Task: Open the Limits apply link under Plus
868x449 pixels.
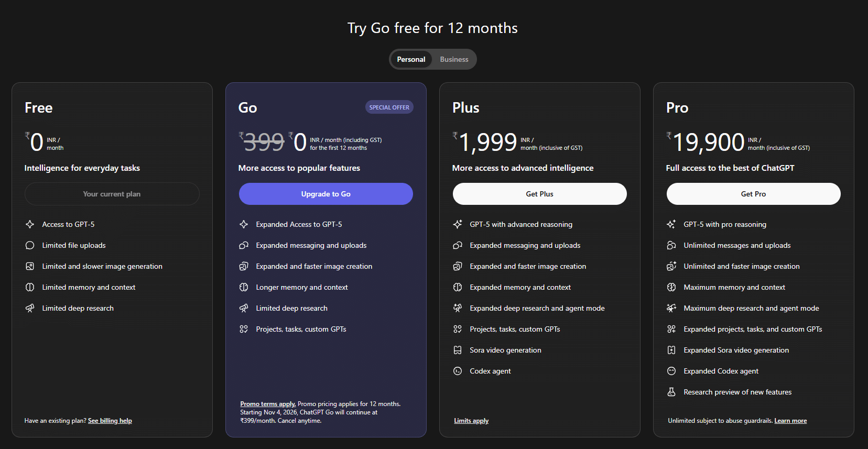Action: click(471, 421)
